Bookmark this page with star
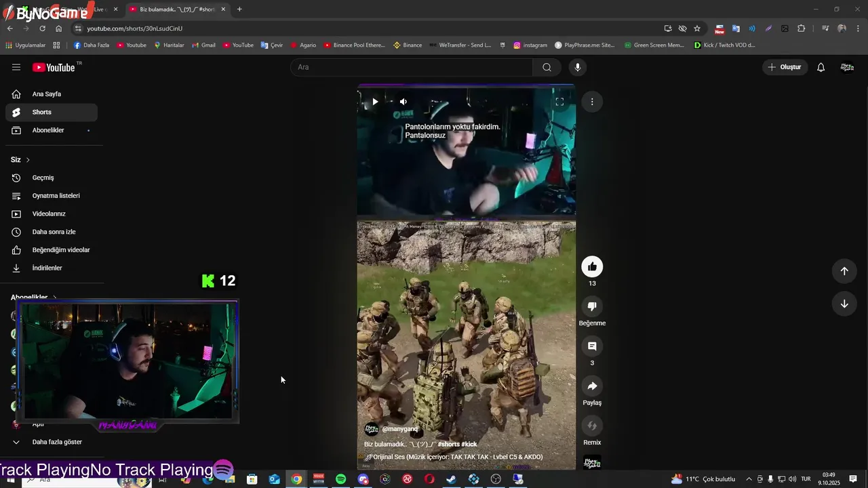Image resolution: width=868 pixels, height=488 pixels. 697,28
